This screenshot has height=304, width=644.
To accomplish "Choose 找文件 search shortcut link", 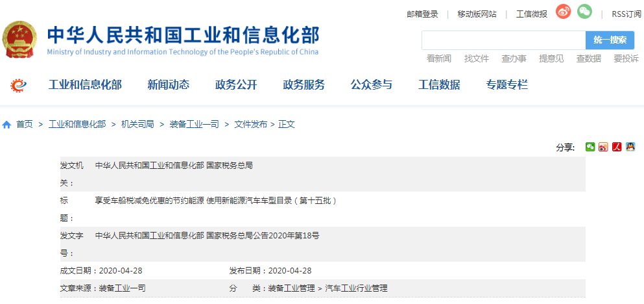I will point(476,58).
